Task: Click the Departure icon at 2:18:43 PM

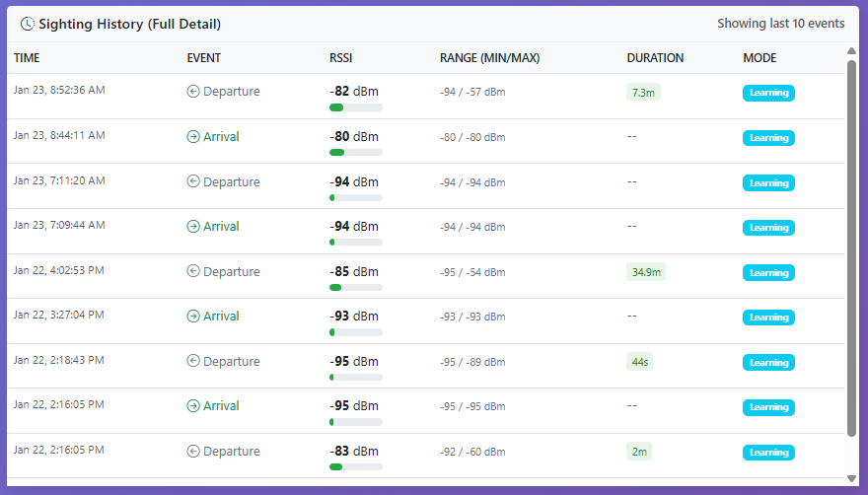Action: click(193, 362)
